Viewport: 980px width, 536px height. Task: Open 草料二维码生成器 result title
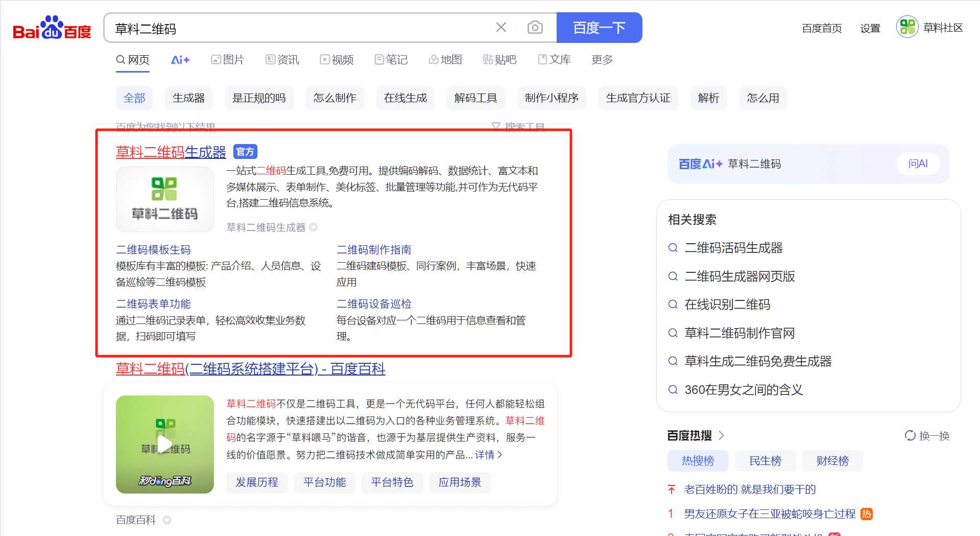[x=171, y=152]
